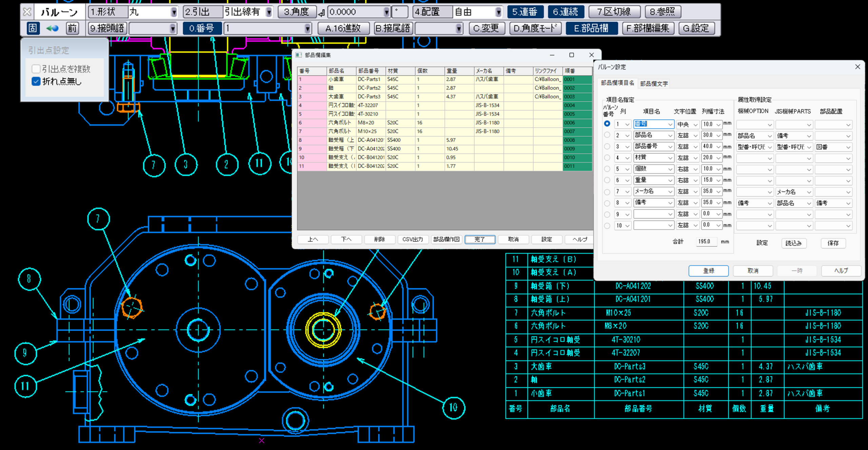Click 上へ button in 部品欄編集
This screenshot has height=450, width=868.
(313, 239)
